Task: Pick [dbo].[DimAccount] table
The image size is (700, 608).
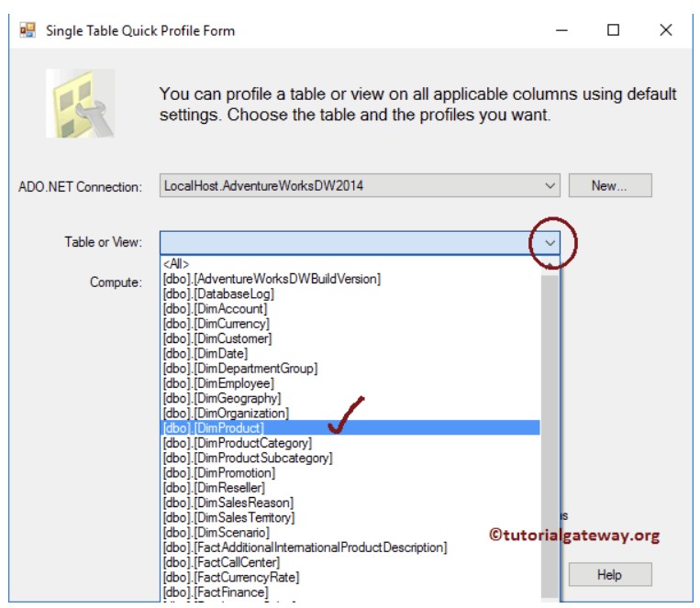Action: tap(350, 309)
